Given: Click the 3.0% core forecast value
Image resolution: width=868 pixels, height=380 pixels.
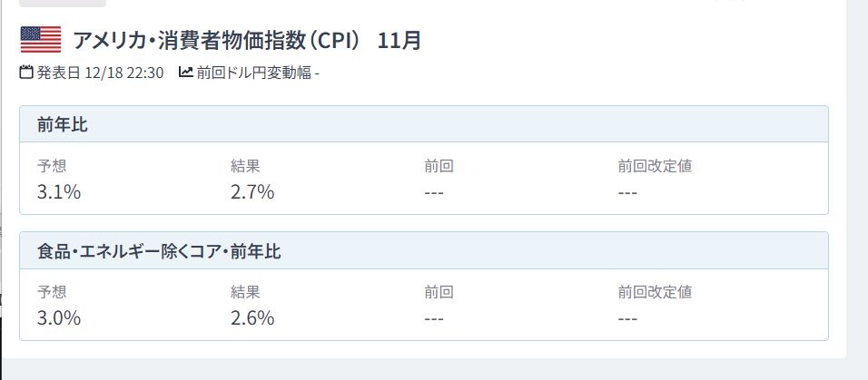Looking at the screenshot, I should (x=59, y=318).
